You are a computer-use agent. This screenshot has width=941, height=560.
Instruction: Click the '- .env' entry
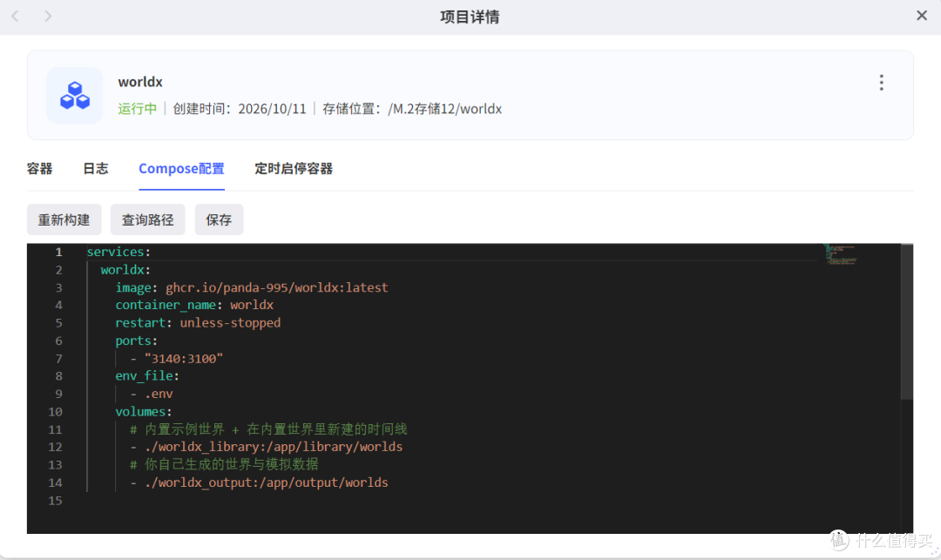pyautogui.click(x=152, y=394)
